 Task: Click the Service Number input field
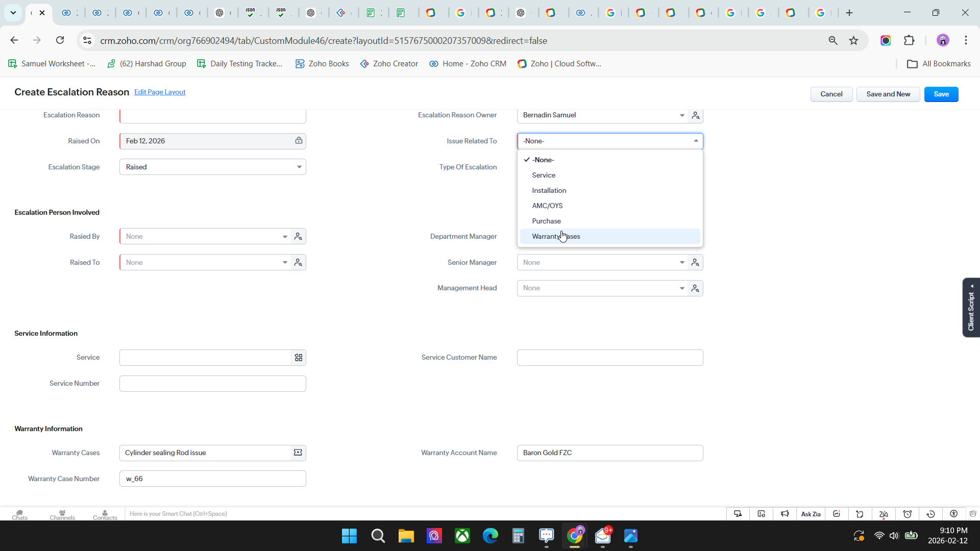click(212, 384)
